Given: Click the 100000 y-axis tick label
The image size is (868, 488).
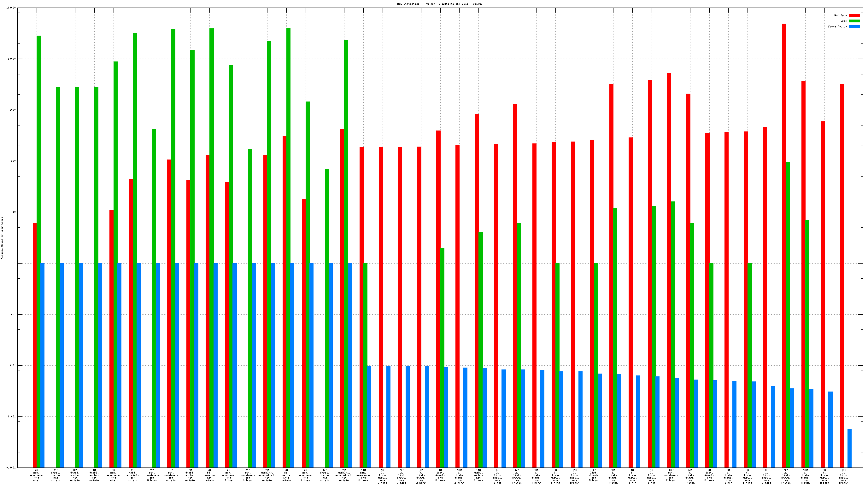Looking at the screenshot, I should point(11,8).
